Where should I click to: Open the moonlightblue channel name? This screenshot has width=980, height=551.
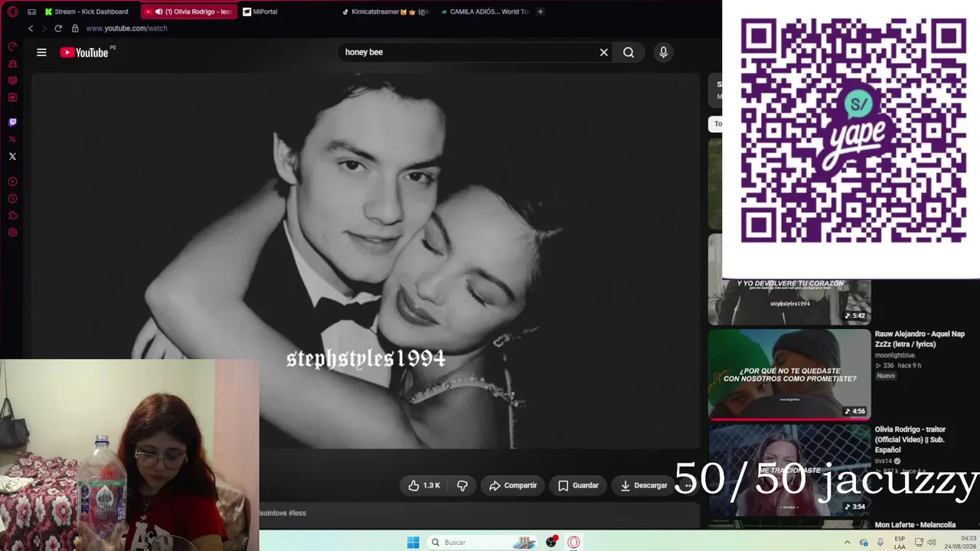click(895, 355)
